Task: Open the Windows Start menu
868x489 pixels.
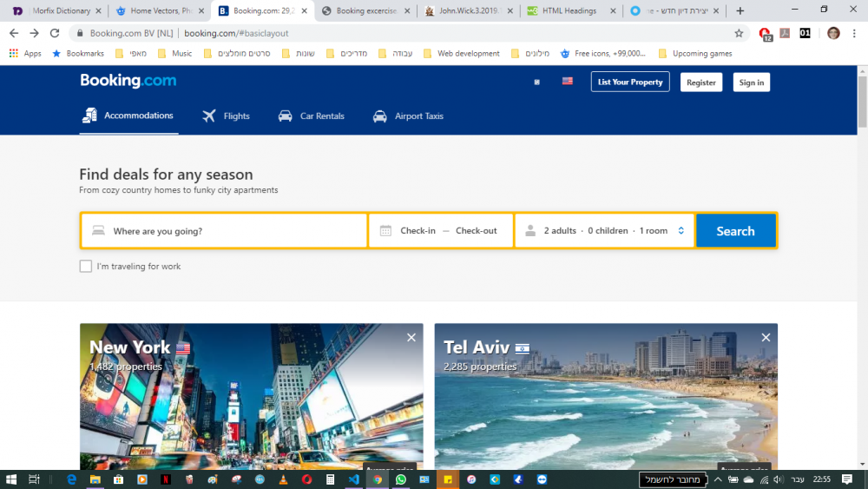Action: 11,479
